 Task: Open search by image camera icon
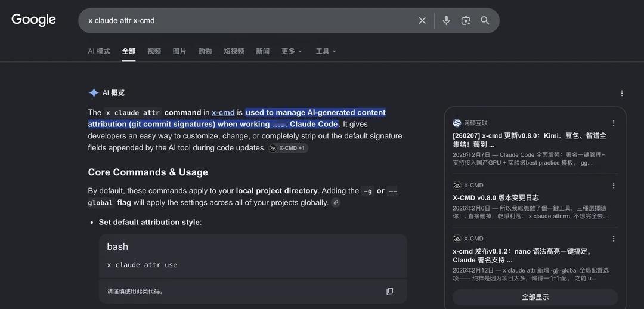[x=465, y=20]
